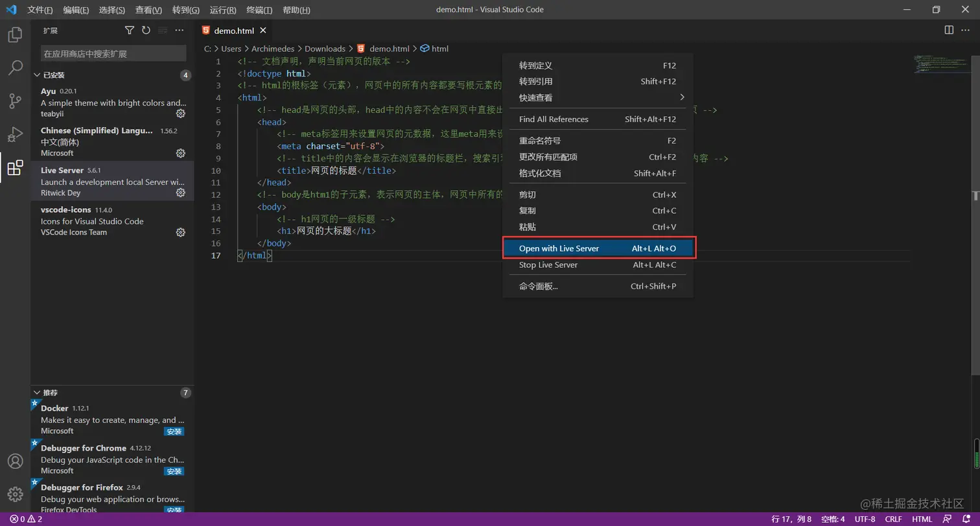The image size is (980, 526).
Task: Choose 粘贴 from context menu
Action: pyautogui.click(x=598, y=227)
